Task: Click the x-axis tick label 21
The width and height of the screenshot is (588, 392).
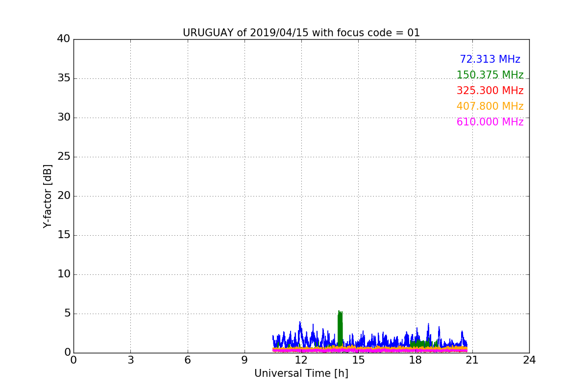Action: pyautogui.click(x=472, y=360)
